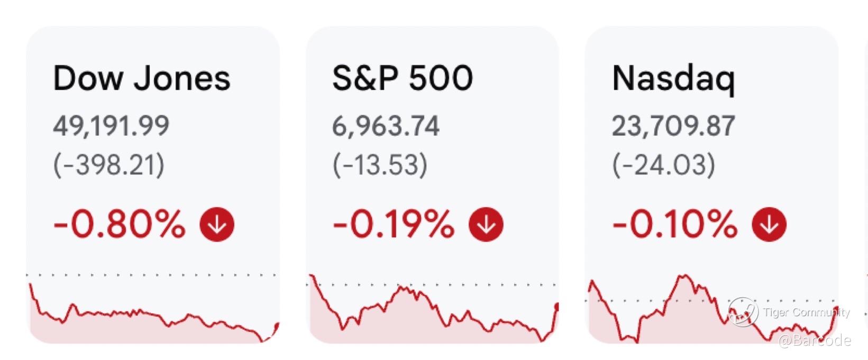The width and height of the screenshot is (868, 360).
Task: Open the Nasdaq index title
Action: click(x=673, y=79)
